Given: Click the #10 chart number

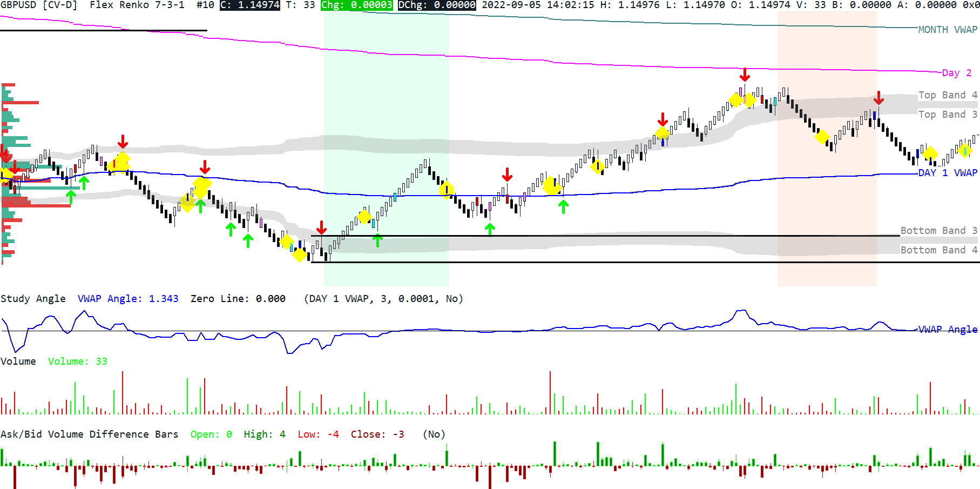Looking at the screenshot, I should pyautogui.click(x=205, y=5).
